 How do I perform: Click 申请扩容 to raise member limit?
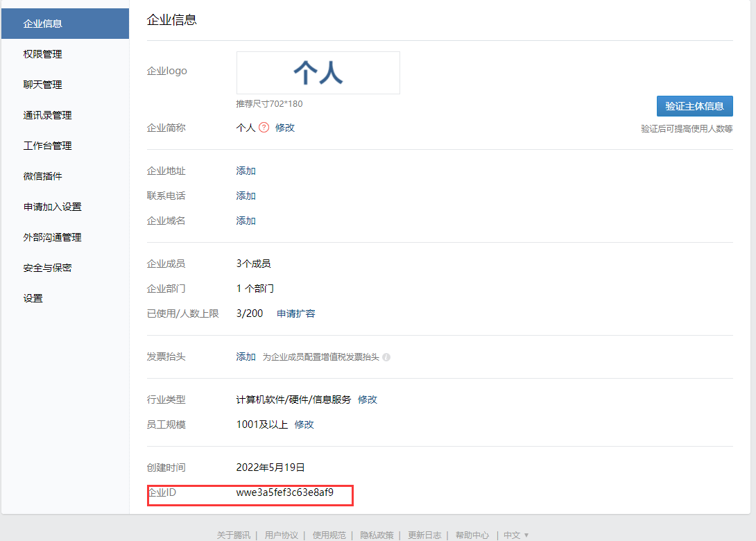pyautogui.click(x=296, y=314)
